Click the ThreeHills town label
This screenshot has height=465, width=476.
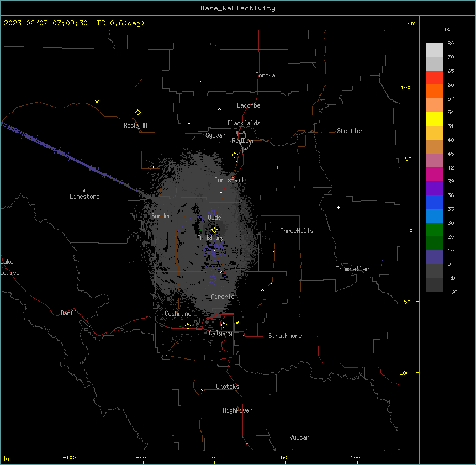click(x=297, y=231)
